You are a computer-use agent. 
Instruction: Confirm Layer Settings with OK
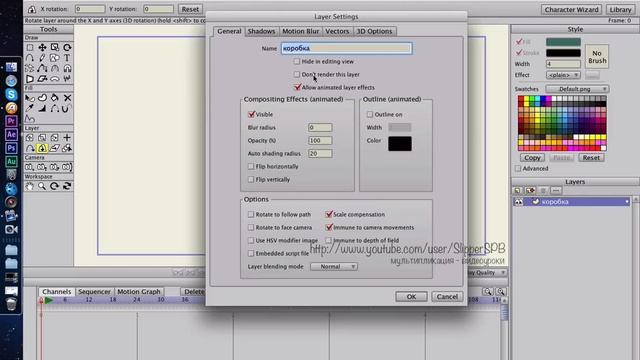(x=411, y=297)
